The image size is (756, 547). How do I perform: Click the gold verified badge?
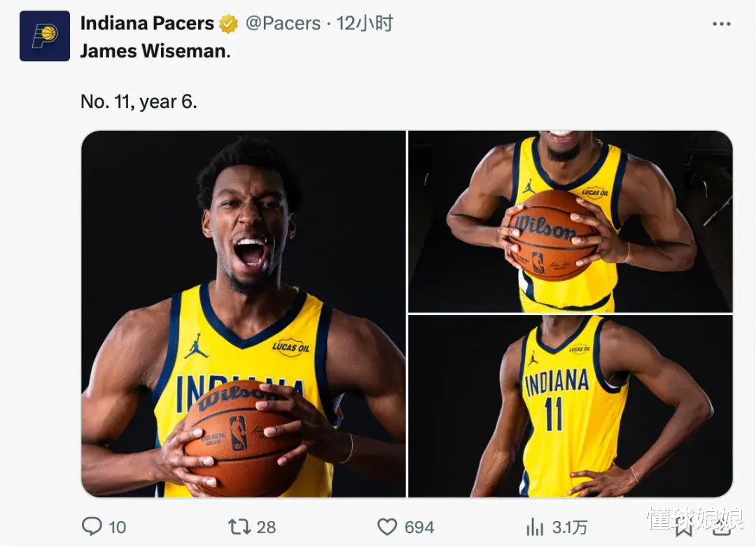tap(228, 24)
